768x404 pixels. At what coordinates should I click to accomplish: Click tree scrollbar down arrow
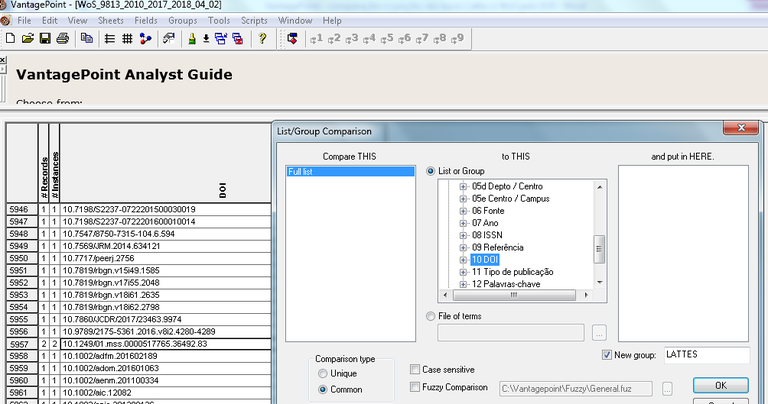click(599, 283)
